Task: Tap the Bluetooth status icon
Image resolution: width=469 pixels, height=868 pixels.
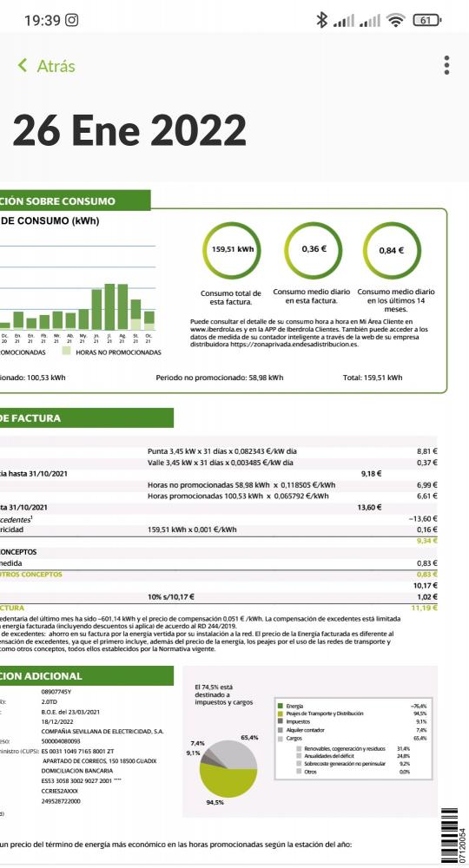Action: (321, 21)
